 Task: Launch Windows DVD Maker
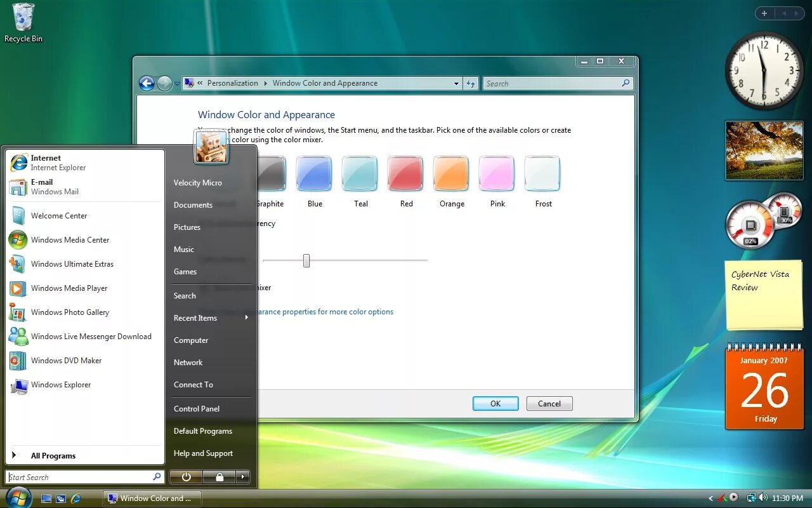coord(85,361)
